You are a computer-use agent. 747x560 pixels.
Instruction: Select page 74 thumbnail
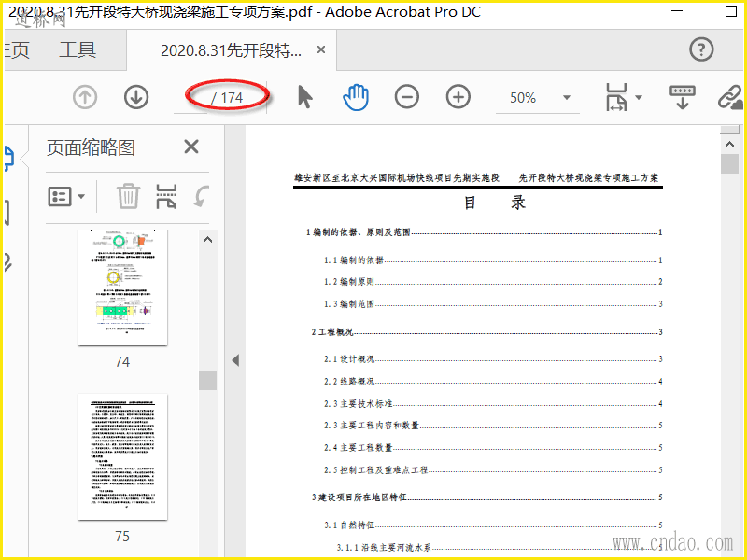pyautogui.click(x=123, y=287)
